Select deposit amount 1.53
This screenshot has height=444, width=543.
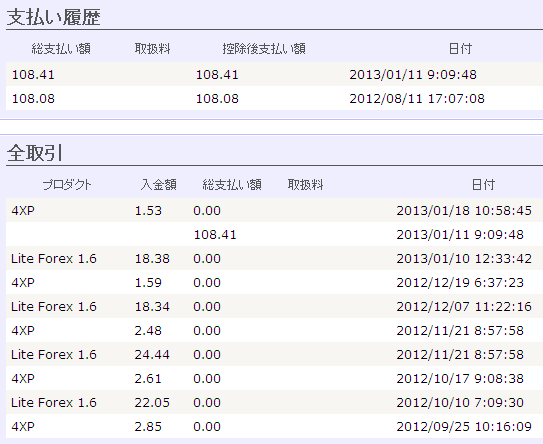click(x=148, y=211)
